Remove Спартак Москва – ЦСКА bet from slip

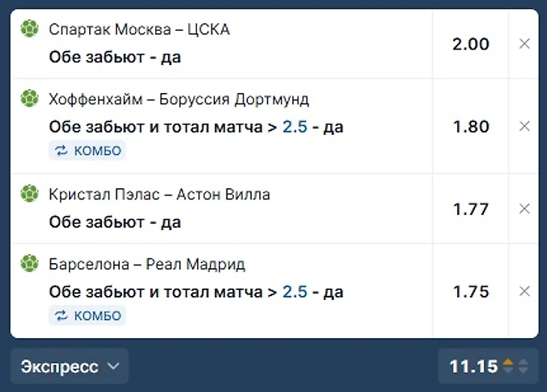pyautogui.click(x=525, y=44)
